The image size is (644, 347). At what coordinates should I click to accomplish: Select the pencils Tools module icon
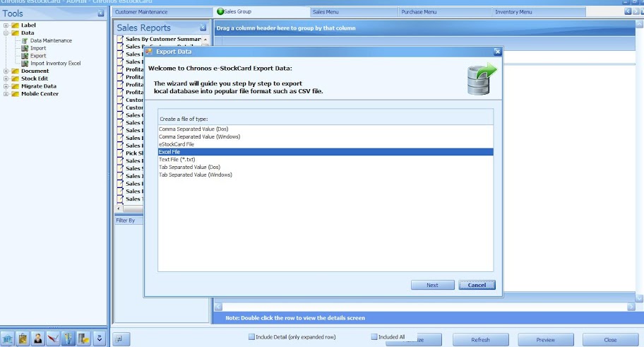pyautogui.click(x=68, y=339)
